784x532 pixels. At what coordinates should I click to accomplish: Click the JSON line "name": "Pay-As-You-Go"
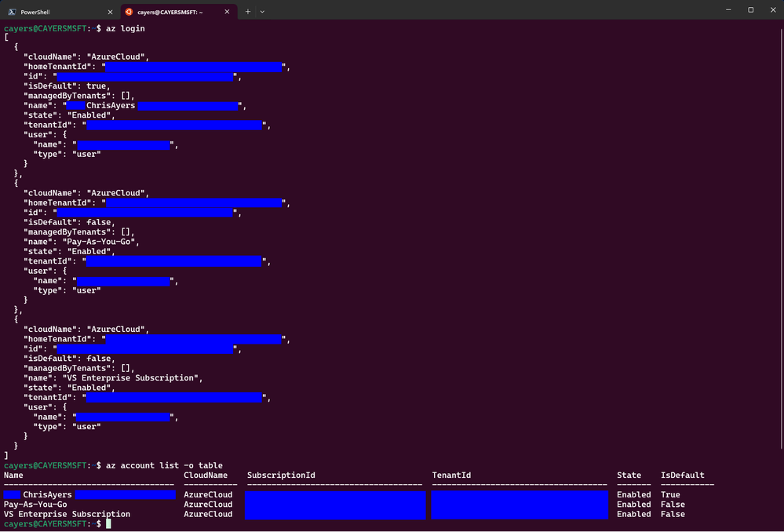(82, 242)
